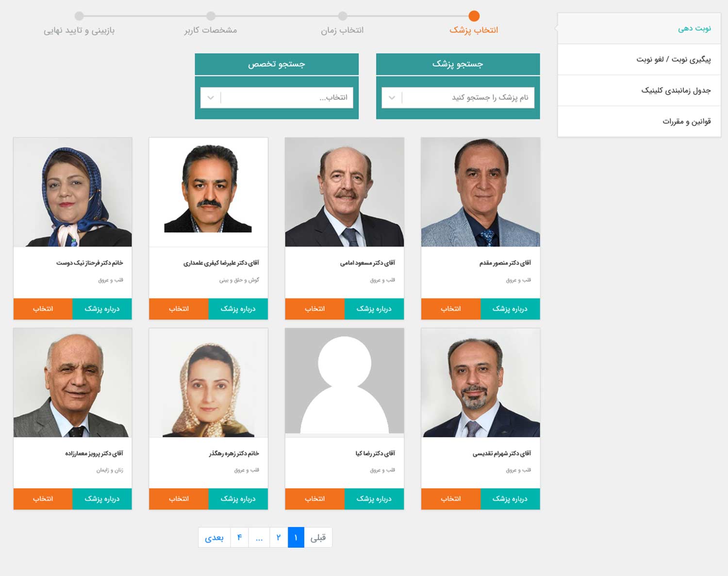This screenshot has height=576, width=728.
Task: Click «انتخاب» for Dr. شهرام تقدیسی
Action: tap(451, 499)
